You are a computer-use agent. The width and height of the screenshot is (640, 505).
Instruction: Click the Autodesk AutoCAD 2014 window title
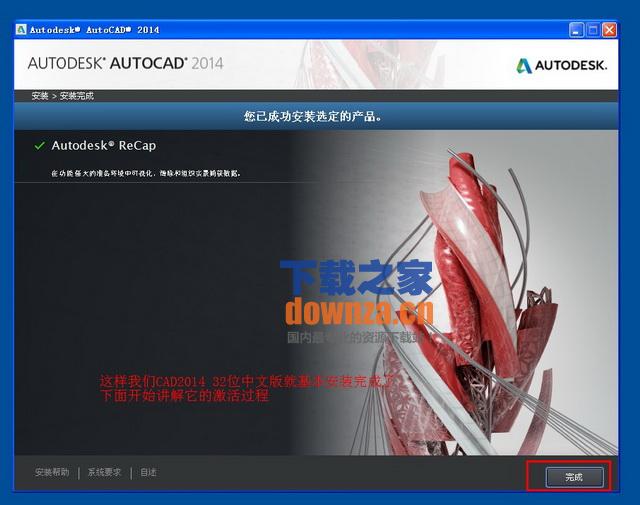point(94,30)
